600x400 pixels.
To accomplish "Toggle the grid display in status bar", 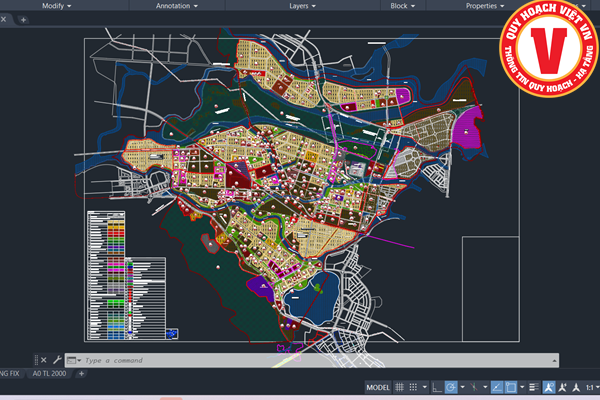I will click(400, 387).
